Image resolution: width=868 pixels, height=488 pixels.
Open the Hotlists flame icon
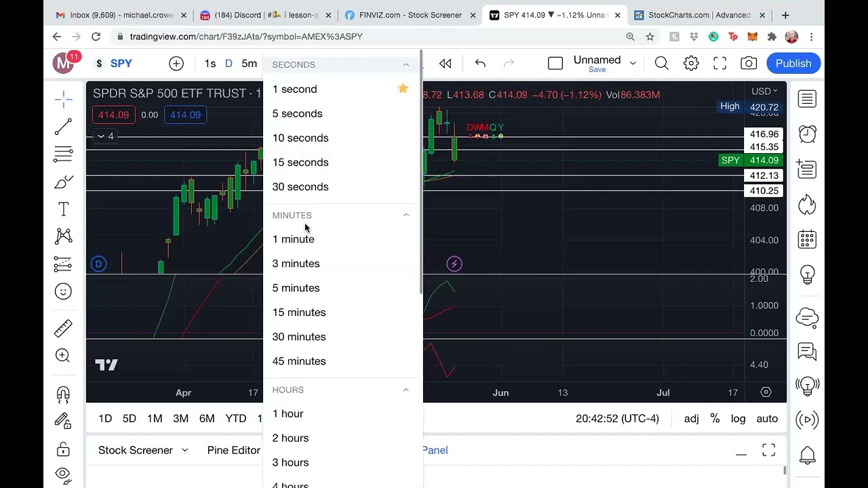tap(807, 204)
